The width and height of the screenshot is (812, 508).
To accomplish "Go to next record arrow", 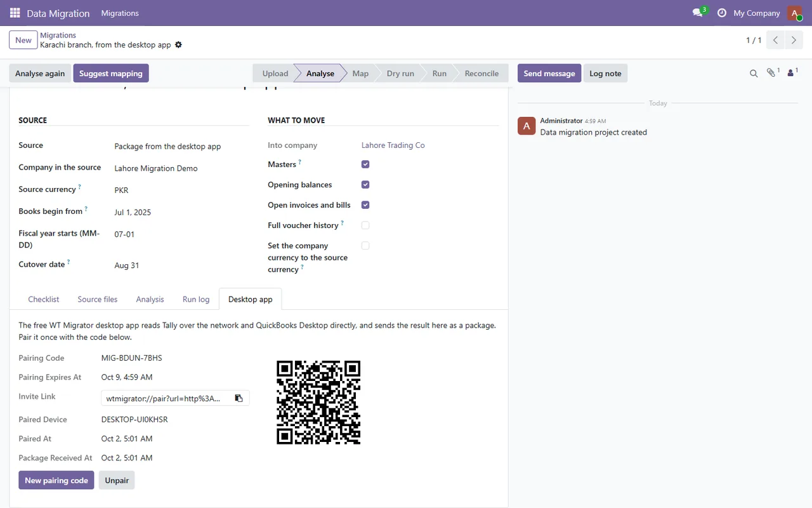I will (x=794, y=40).
